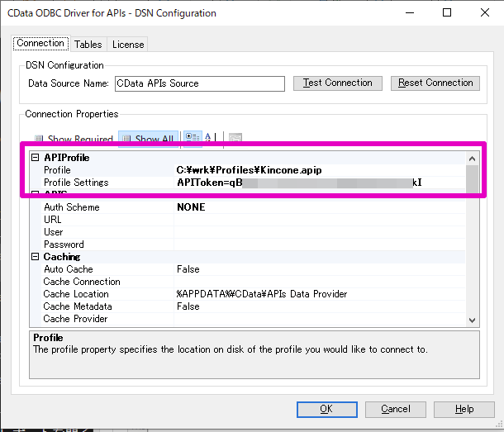The height and width of the screenshot is (432, 504).
Task: Click the scrollbar down arrow
Action: (472, 320)
